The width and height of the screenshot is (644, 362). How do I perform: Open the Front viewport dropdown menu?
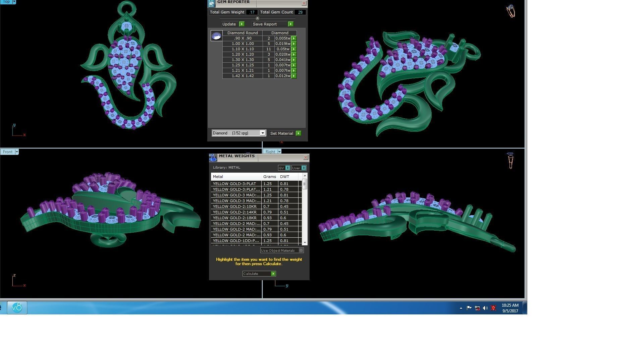17,152
